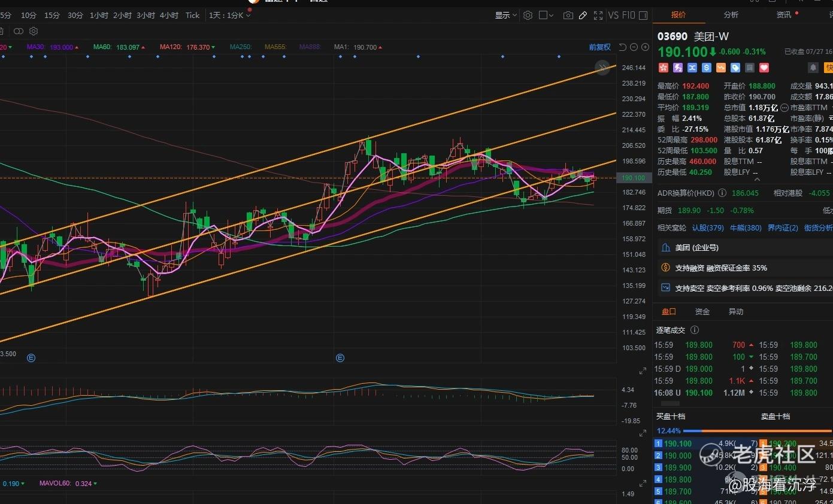This screenshot has width=833, height=504.
Task: Switch to the 分析 tab
Action: coord(731,15)
